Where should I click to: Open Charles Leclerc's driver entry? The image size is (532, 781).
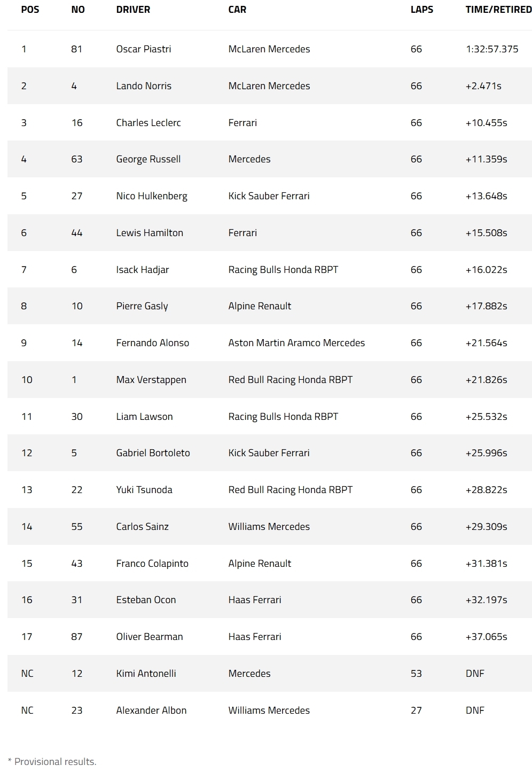coord(148,123)
